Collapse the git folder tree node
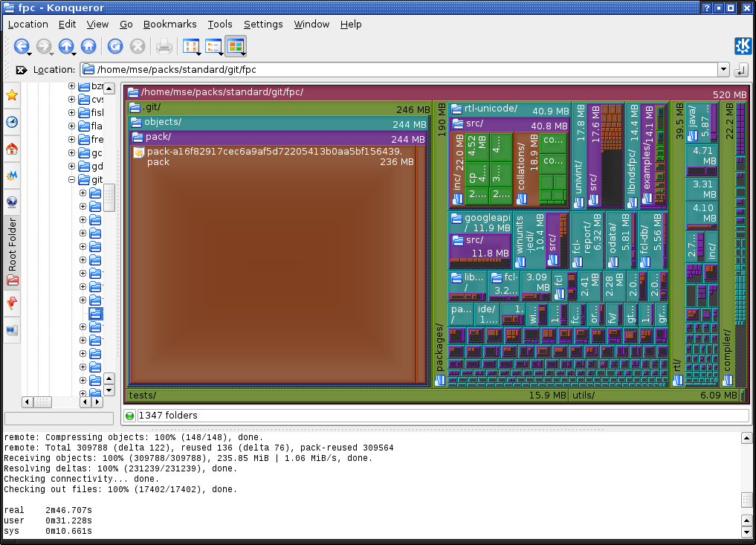The image size is (756, 545). point(72,180)
